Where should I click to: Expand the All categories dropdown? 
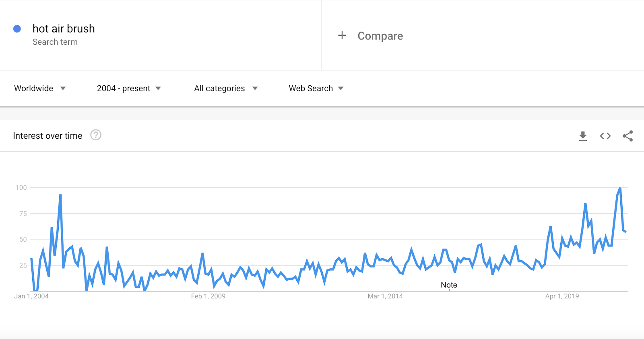pos(226,88)
